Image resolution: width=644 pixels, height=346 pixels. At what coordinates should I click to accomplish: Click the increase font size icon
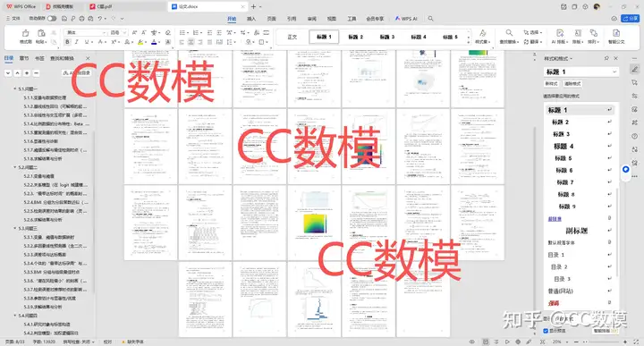tap(134, 32)
